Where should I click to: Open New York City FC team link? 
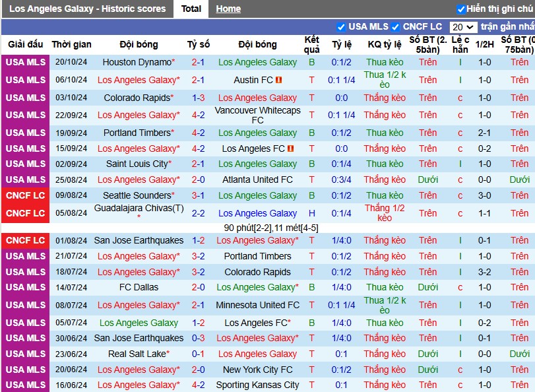coord(258,370)
